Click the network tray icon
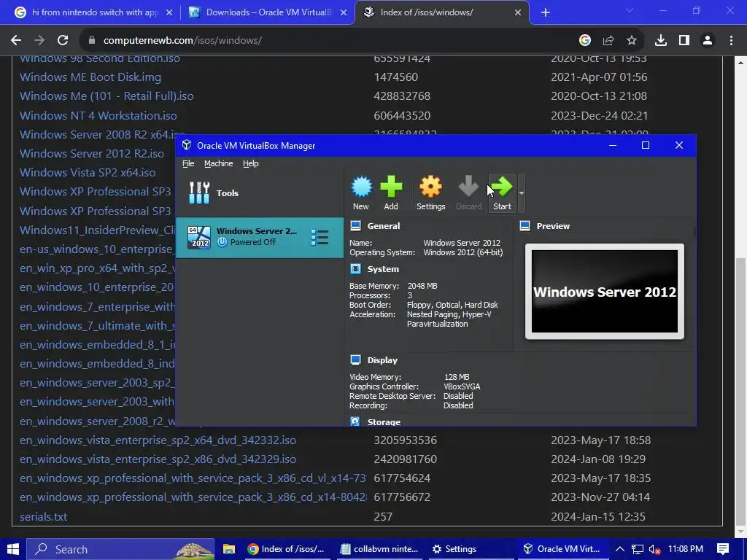This screenshot has height=560, width=747. tap(638, 549)
